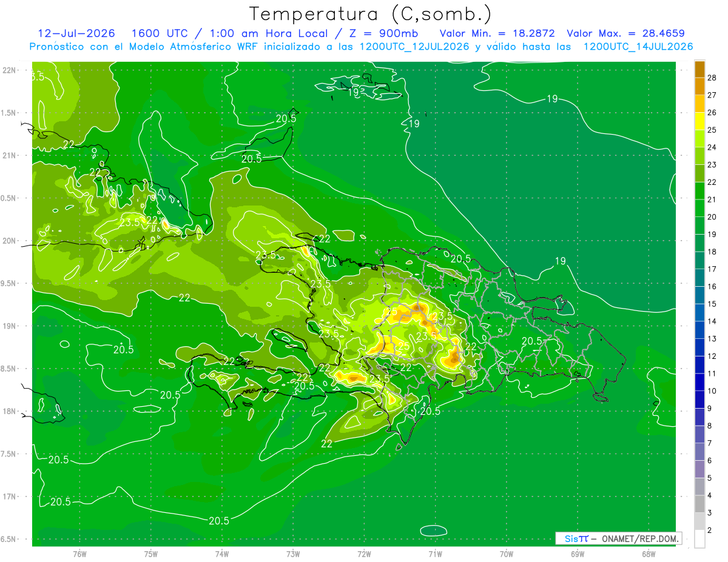Click color bar segment between 27 and 28

click(699, 86)
